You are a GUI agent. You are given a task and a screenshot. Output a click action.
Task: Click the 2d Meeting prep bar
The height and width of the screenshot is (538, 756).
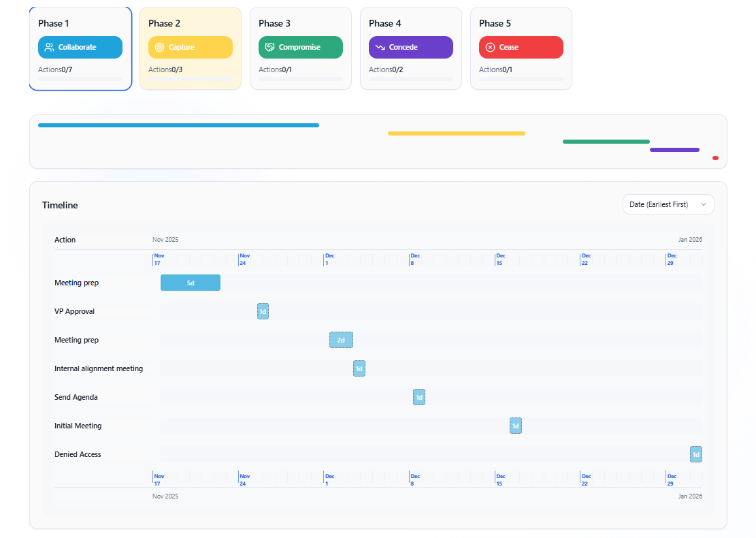pos(341,339)
